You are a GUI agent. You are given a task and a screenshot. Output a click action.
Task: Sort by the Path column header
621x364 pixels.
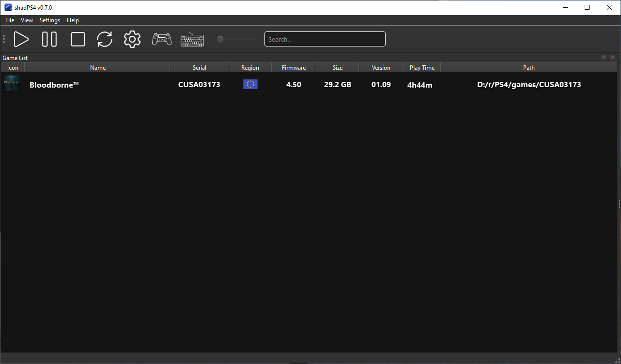click(529, 68)
